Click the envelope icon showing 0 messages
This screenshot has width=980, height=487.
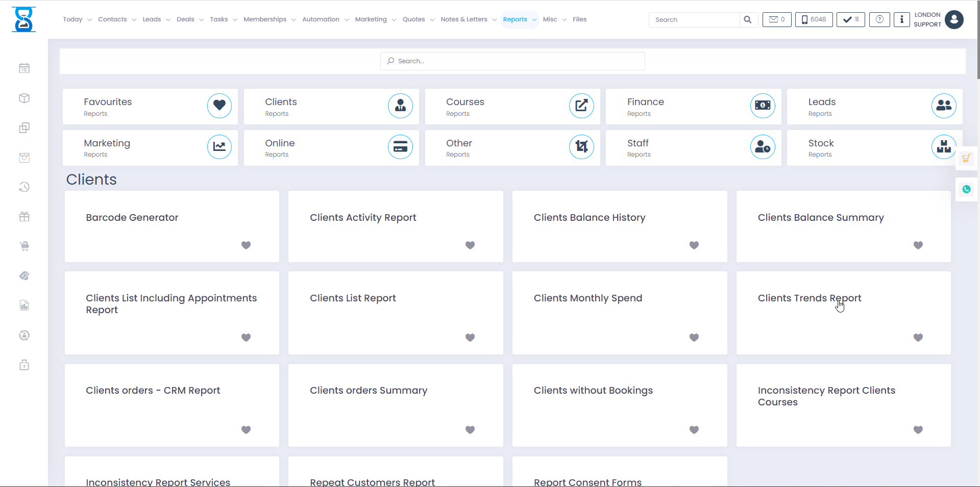776,19
